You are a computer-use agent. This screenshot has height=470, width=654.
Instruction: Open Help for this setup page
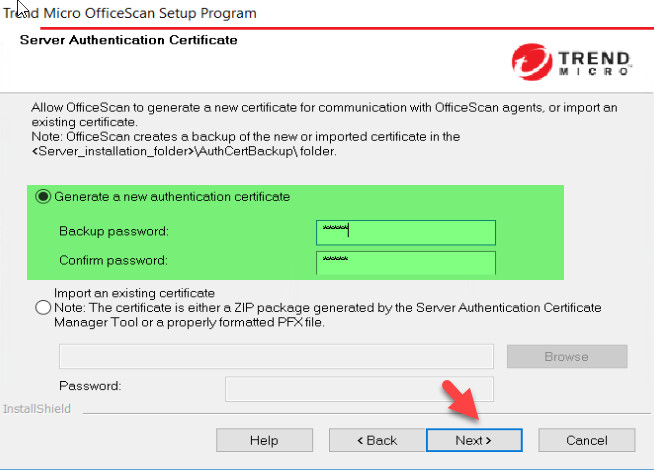tap(264, 440)
